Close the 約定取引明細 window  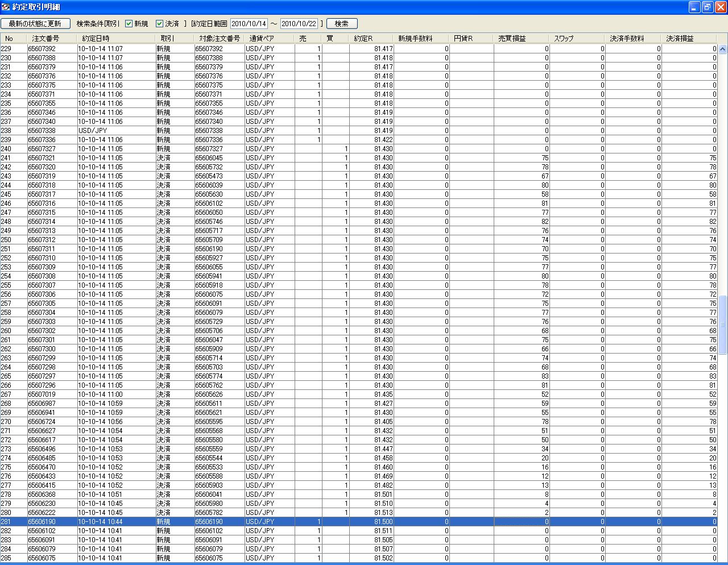pos(721,7)
